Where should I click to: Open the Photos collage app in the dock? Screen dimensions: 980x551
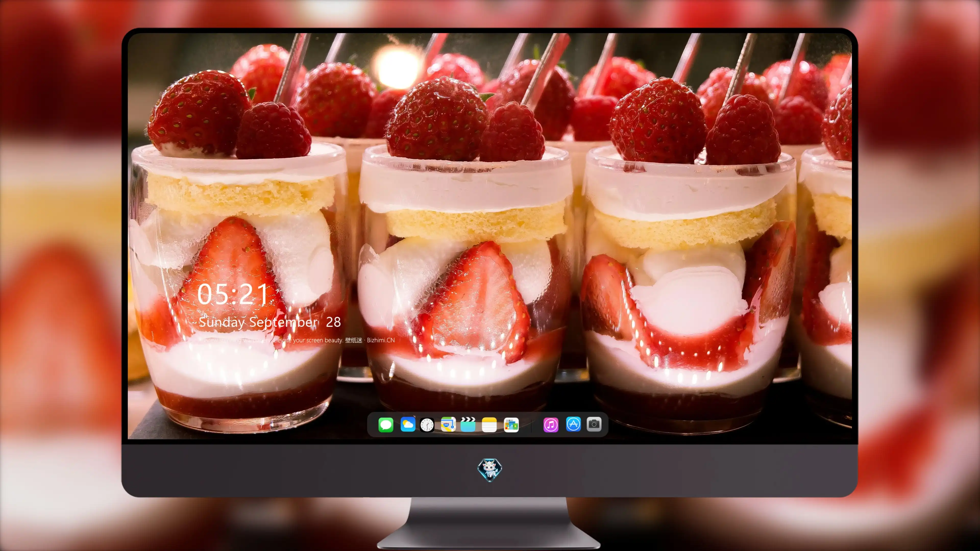[511, 425]
